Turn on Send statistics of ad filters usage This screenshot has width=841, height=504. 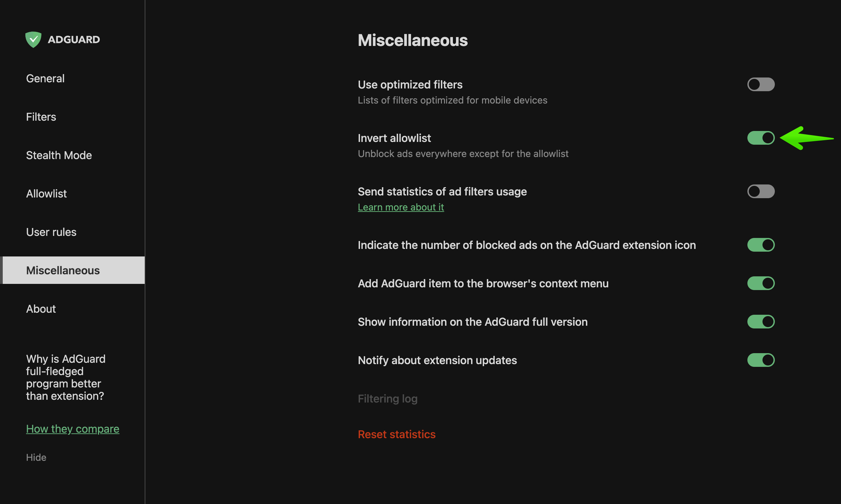[761, 191]
